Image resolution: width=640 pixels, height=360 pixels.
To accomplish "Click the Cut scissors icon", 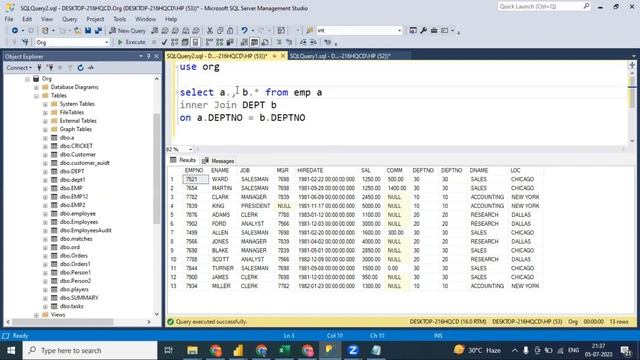I will (x=210, y=31).
